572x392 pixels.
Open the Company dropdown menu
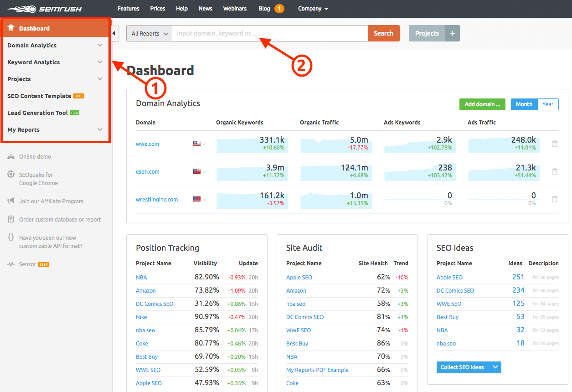coord(313,9)
